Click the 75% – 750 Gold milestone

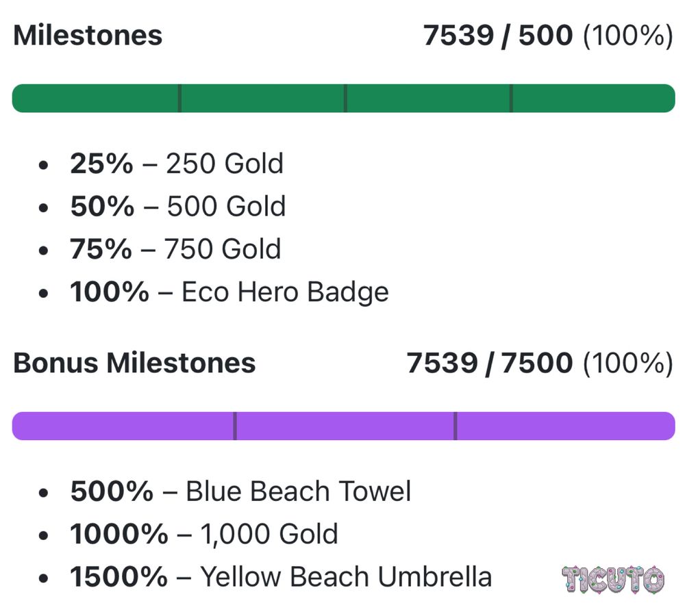[x=175, y=249]
